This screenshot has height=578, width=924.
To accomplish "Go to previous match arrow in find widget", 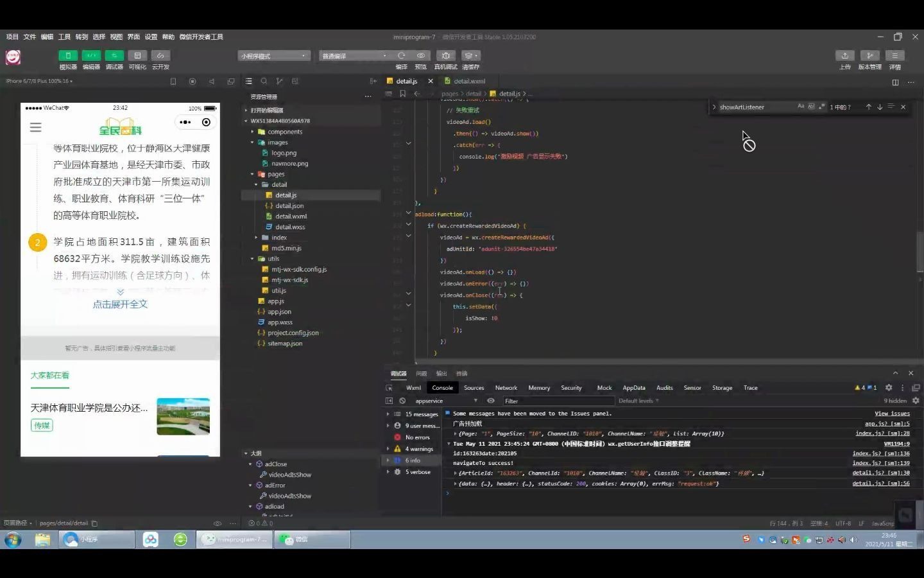I will point(868,107).
